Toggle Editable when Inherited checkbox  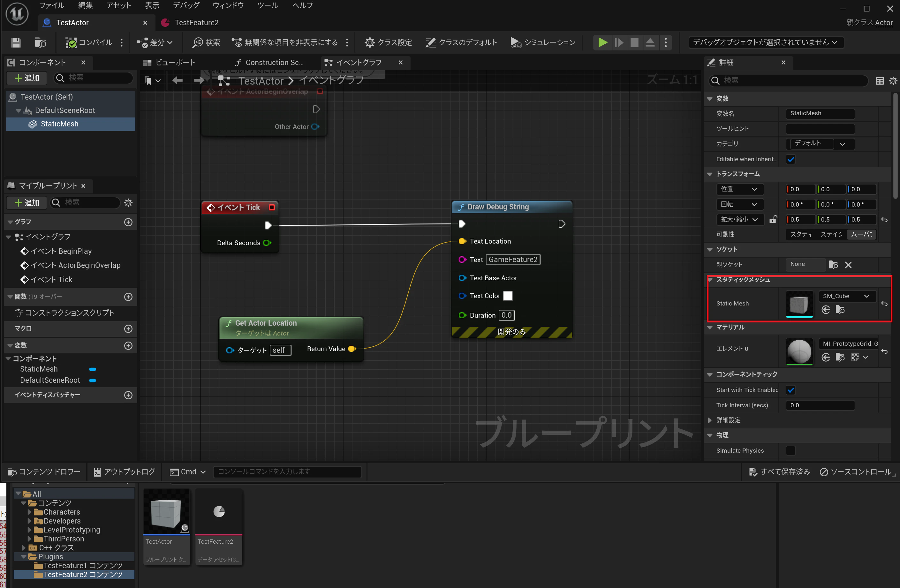pyautogui.click(x=791, y=159)
